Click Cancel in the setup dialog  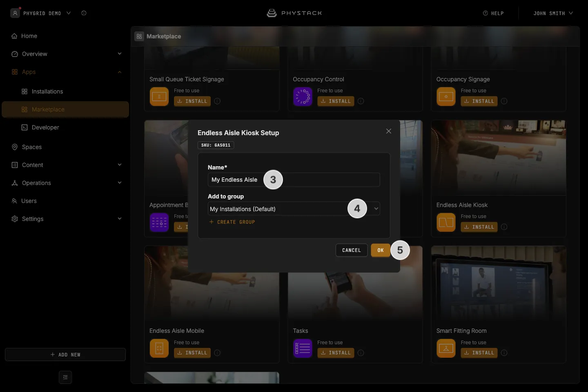(352, 250)
